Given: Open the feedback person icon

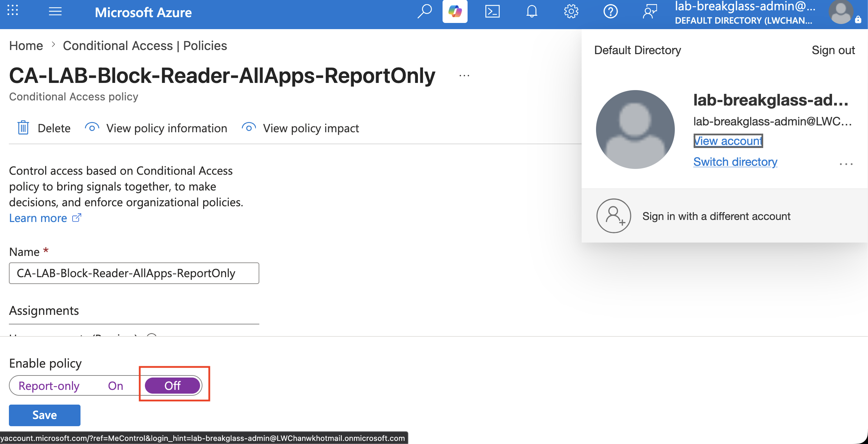Looking at the screenshot, I should pos(650,12).
